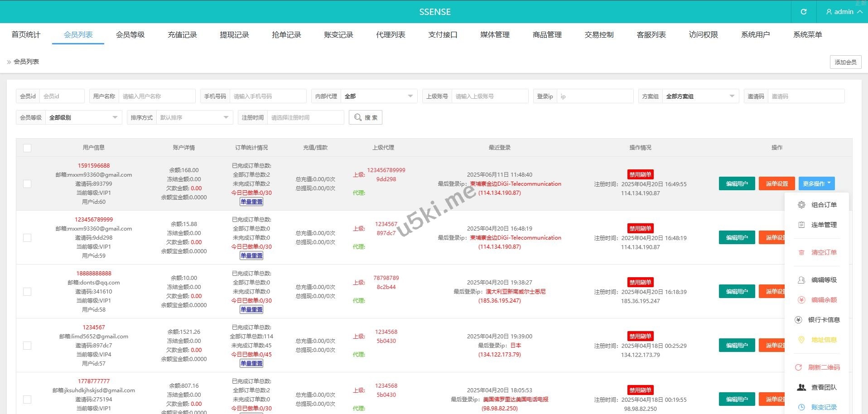Switch to the 充值记录 tab
Viewport: 868px width, 414px height.
pyautogui.click(x=182, y=35)
